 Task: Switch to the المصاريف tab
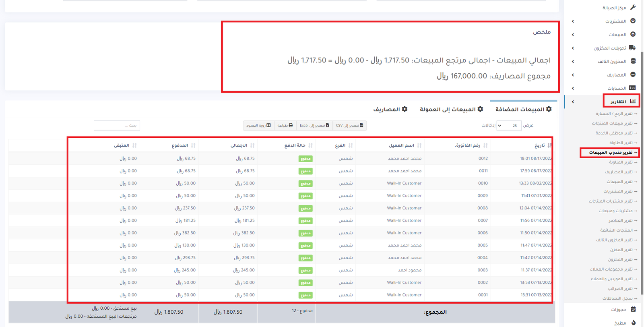coord(390,109)
